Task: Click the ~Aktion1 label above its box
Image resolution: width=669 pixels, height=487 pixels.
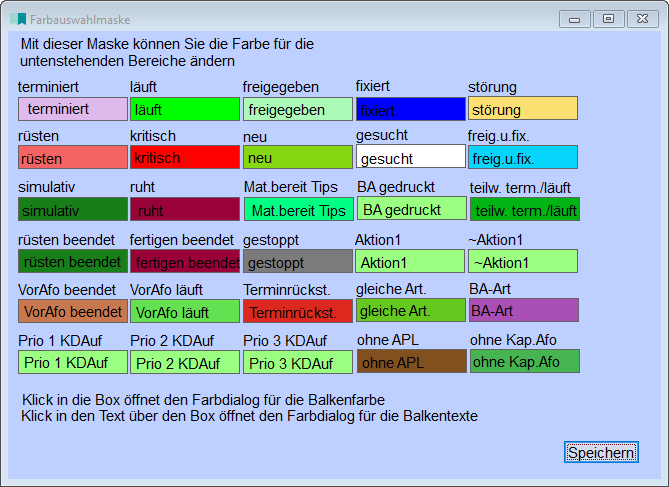Action: coord(496,240)
